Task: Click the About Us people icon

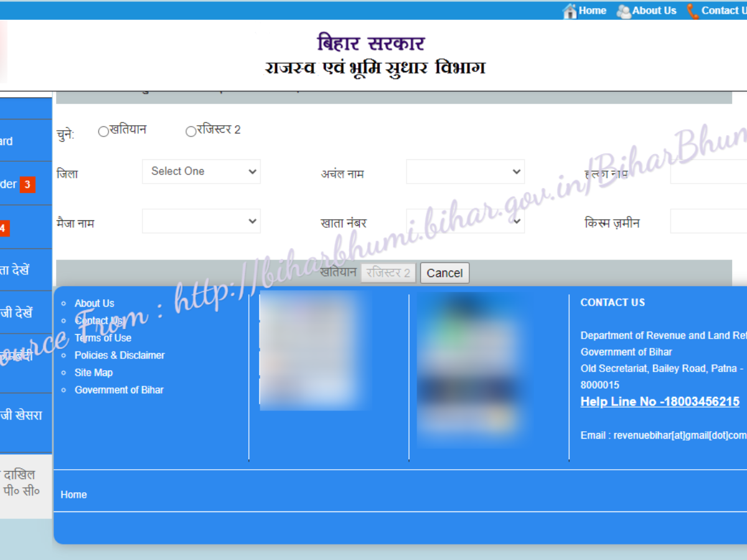Action: 623,11
